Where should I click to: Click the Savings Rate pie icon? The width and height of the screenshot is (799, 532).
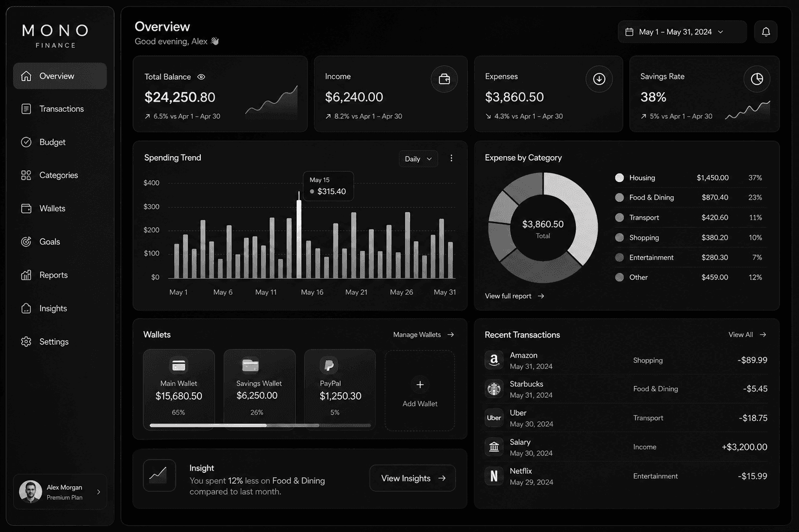(x=757, y=79)
